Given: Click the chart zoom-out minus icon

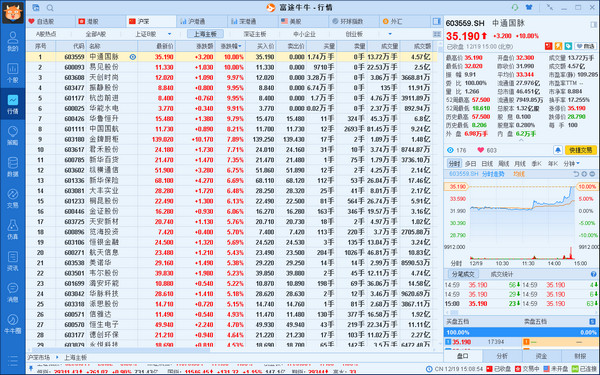Looking at the screenshot, I should 592,174.
